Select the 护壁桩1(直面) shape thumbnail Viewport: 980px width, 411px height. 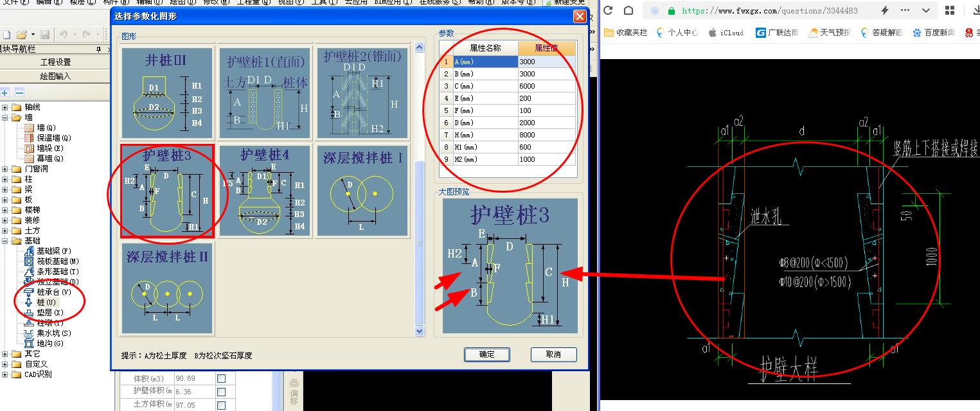coord(265,92)
